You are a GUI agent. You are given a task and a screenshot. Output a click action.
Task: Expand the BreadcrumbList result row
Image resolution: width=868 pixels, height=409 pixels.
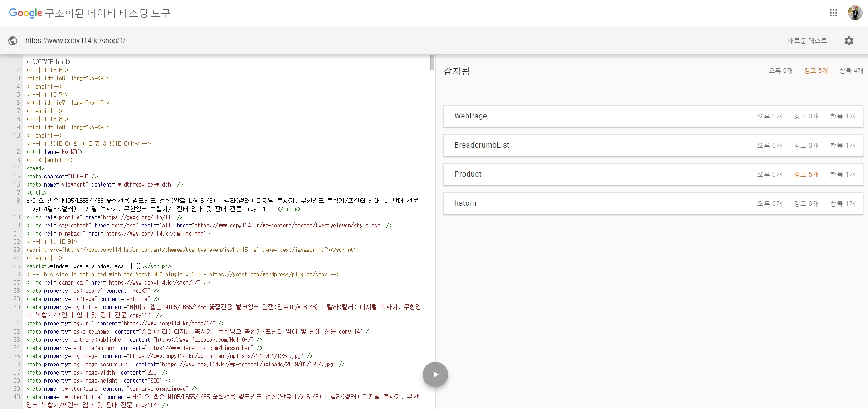tap(653, 145)
